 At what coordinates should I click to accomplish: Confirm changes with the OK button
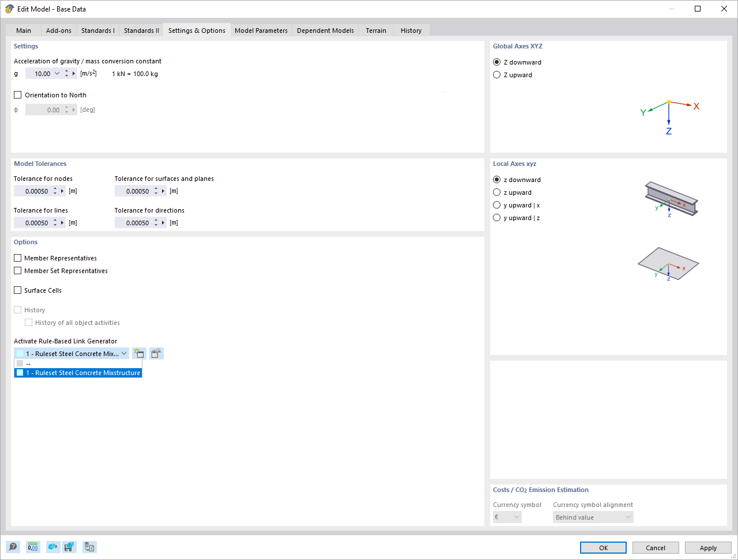click(603, 547)
